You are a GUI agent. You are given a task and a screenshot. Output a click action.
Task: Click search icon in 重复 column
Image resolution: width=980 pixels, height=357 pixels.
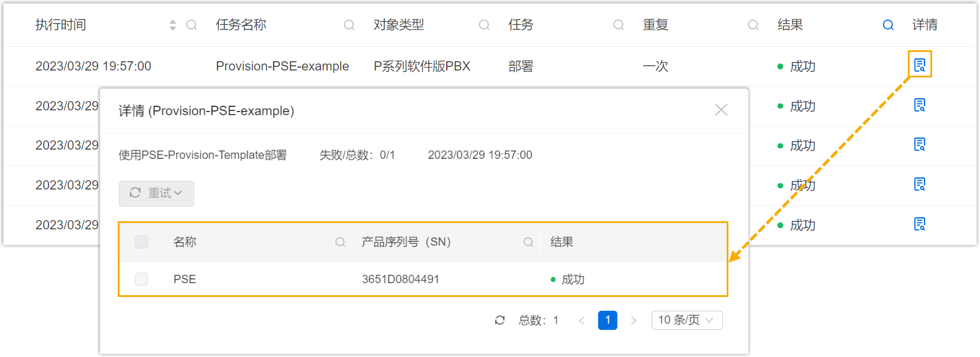[753, 25]
